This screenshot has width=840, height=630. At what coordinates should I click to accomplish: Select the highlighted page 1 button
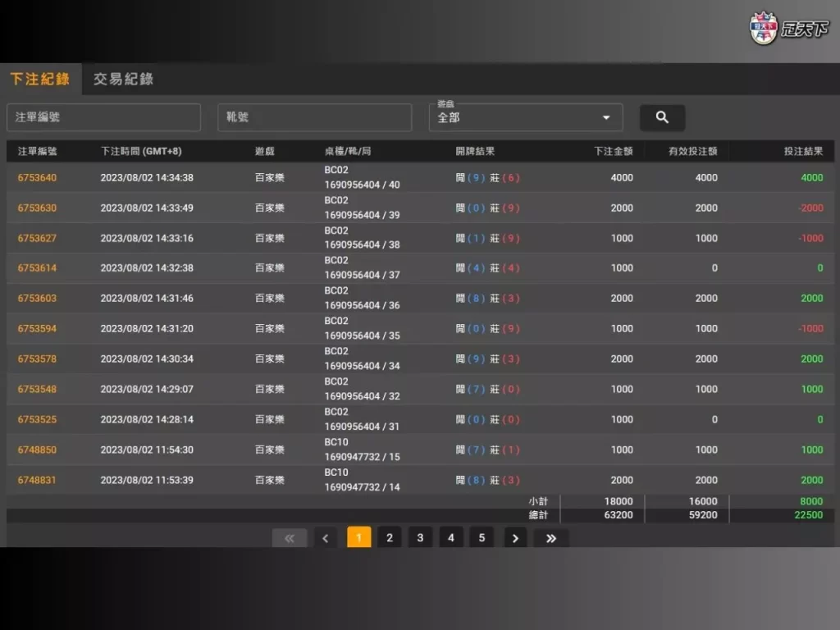coord(358,537)
